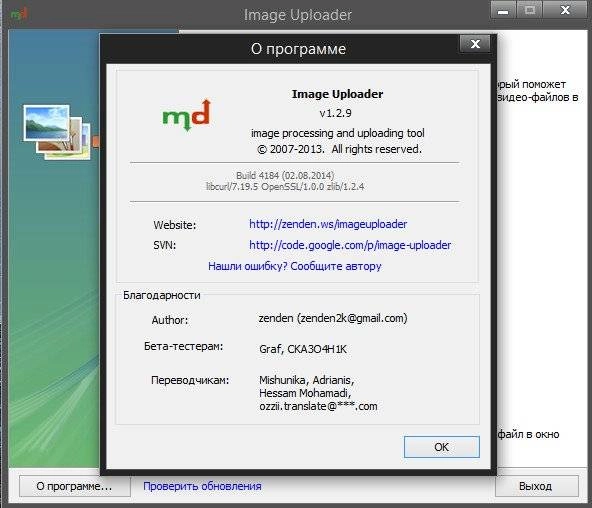Click 'image processing and uploading tool' text
The width and height of the screenshot is (592, 508).
point(338,133)
